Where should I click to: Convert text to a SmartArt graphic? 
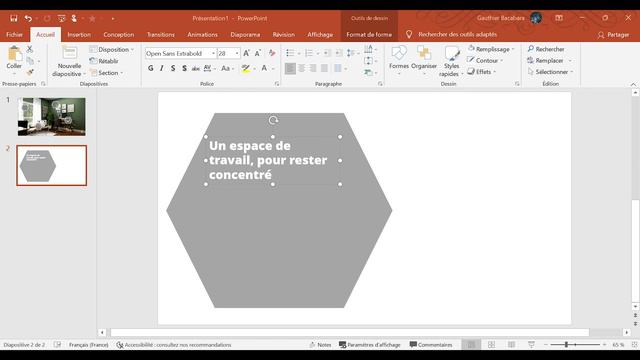tap(370, 73)
